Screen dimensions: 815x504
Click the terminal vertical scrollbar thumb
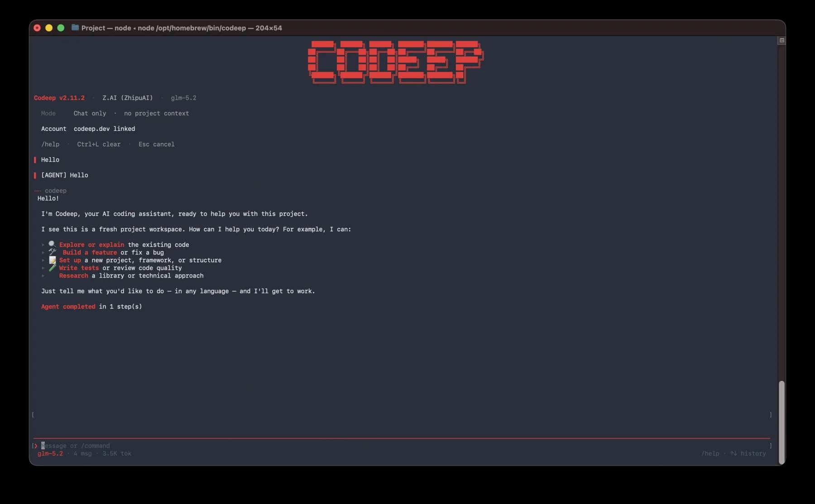(781, 422)
